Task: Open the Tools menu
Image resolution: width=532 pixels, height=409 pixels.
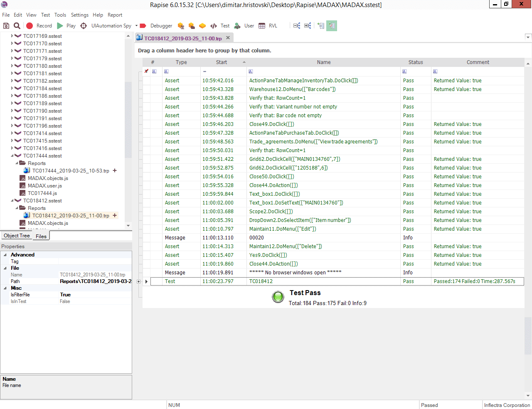Action: [x=60, y=15]
